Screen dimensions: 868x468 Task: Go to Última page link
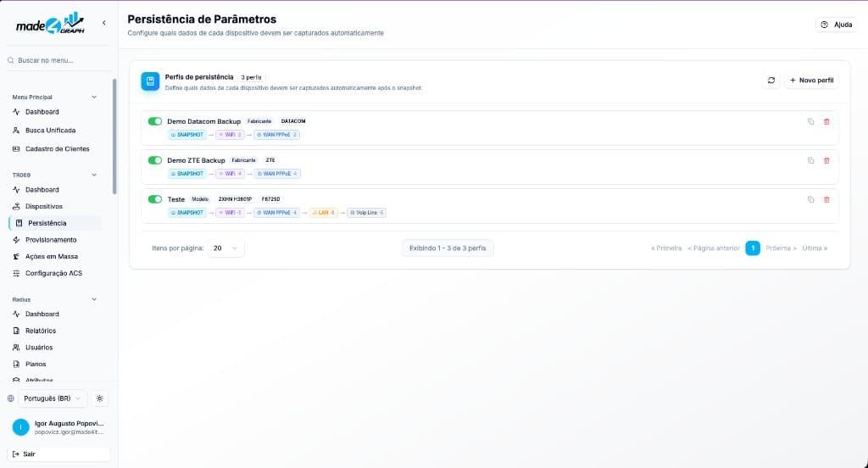click(815, 248)
